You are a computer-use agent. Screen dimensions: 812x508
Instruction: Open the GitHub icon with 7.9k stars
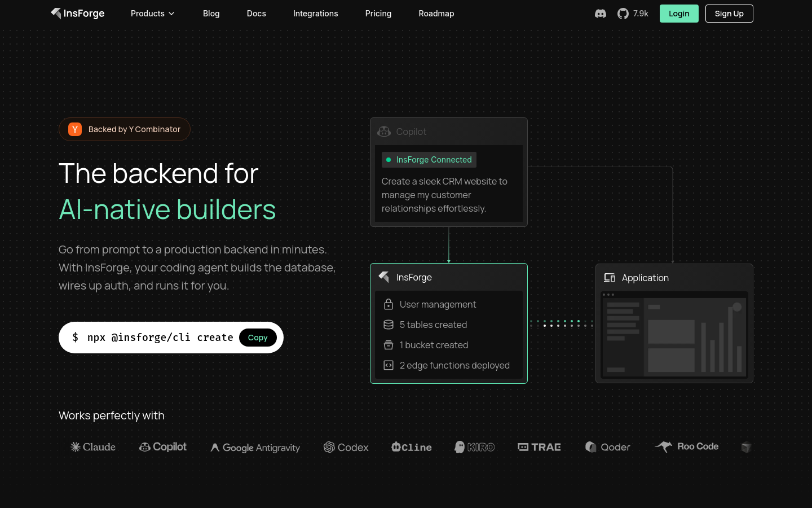(633, 14)
